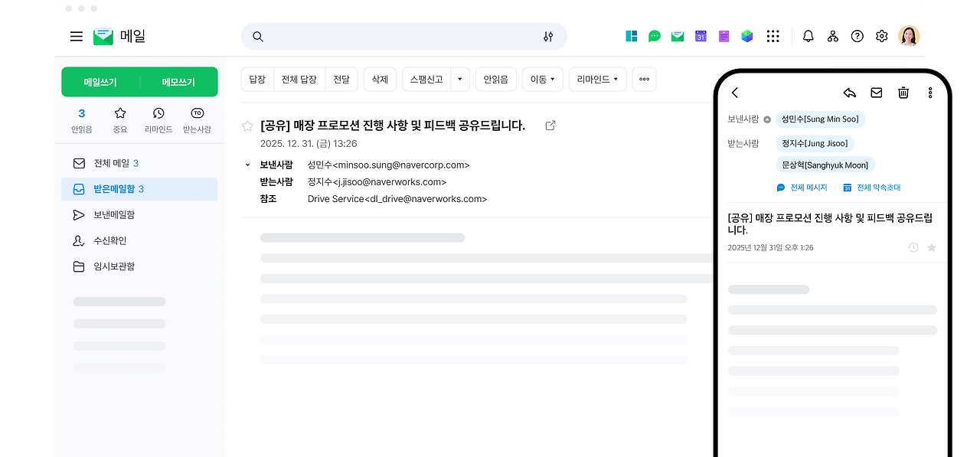Open the 이동 move dropdown
This screenshot has height=457, width=980.
[543, 79]
